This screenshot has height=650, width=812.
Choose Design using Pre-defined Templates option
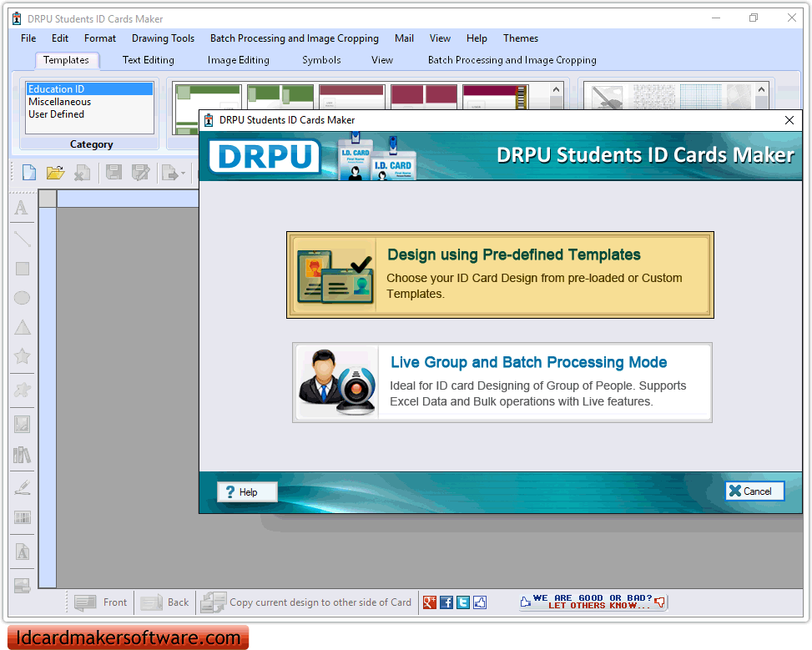[500, 275]
